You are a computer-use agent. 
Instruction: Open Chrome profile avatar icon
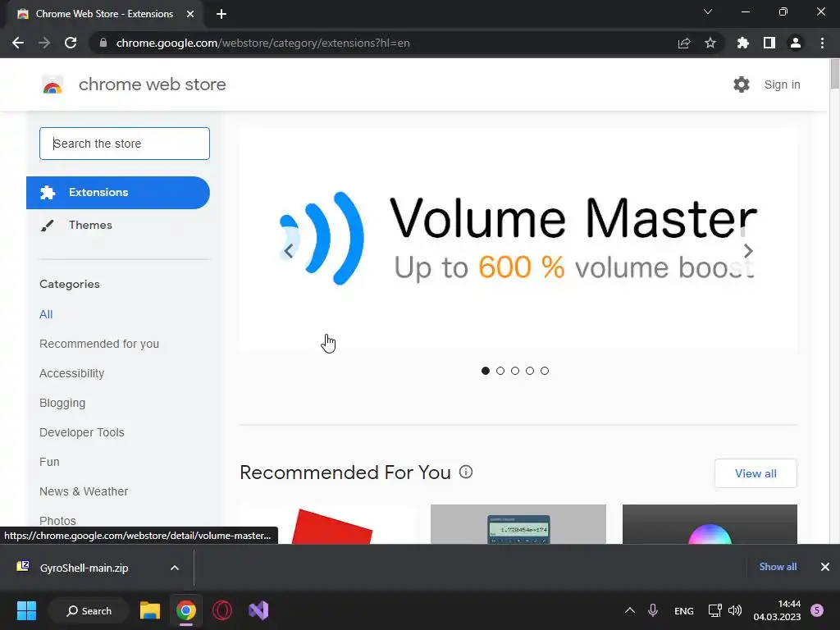coord(796,43)
